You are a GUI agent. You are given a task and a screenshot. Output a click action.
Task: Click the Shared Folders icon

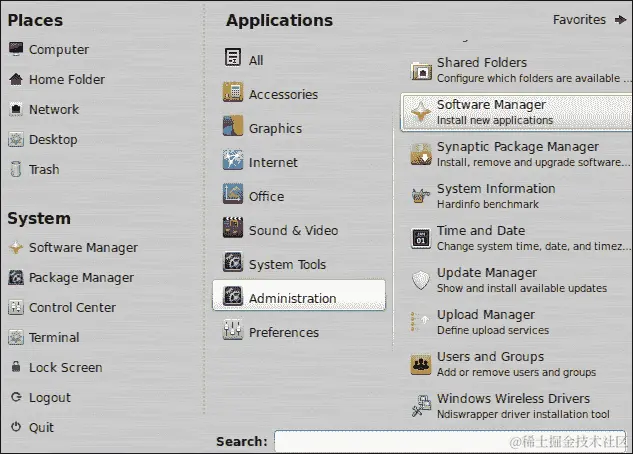pyautogui.click(x=421, y=71)
